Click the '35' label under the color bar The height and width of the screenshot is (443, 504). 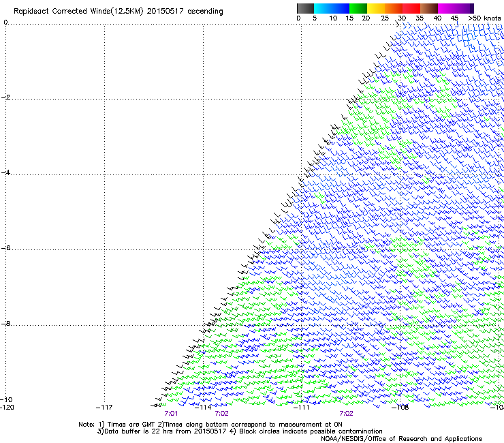(420, 18)
